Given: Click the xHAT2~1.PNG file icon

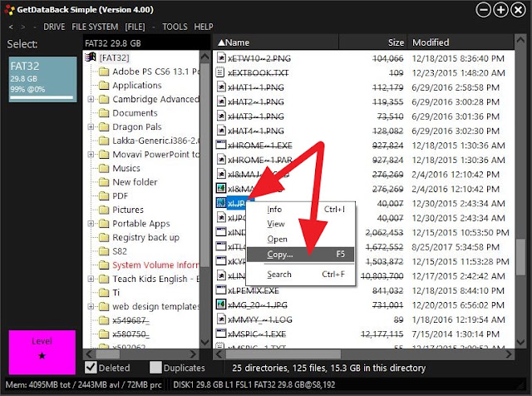Looking at the screenshot, I should (x=221, y=101).
